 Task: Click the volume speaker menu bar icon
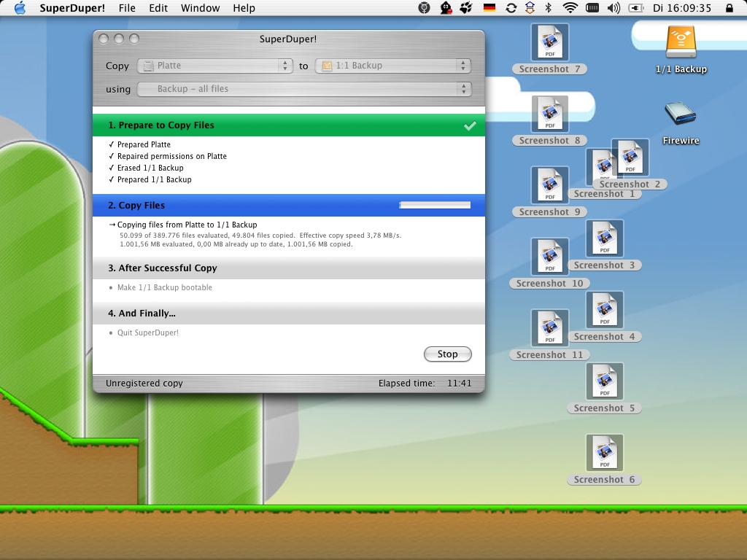(614, 8)
